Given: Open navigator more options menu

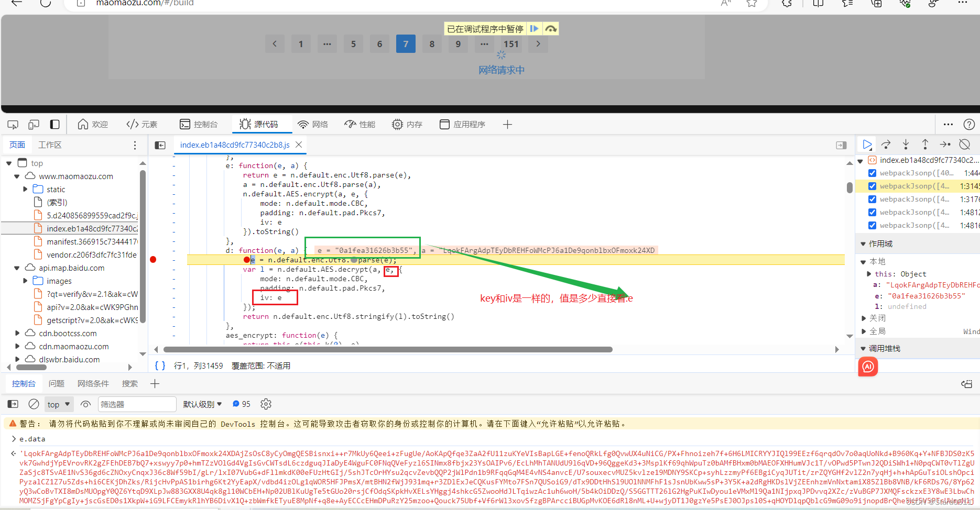Looking at the screenshot, I should (135, 145).
